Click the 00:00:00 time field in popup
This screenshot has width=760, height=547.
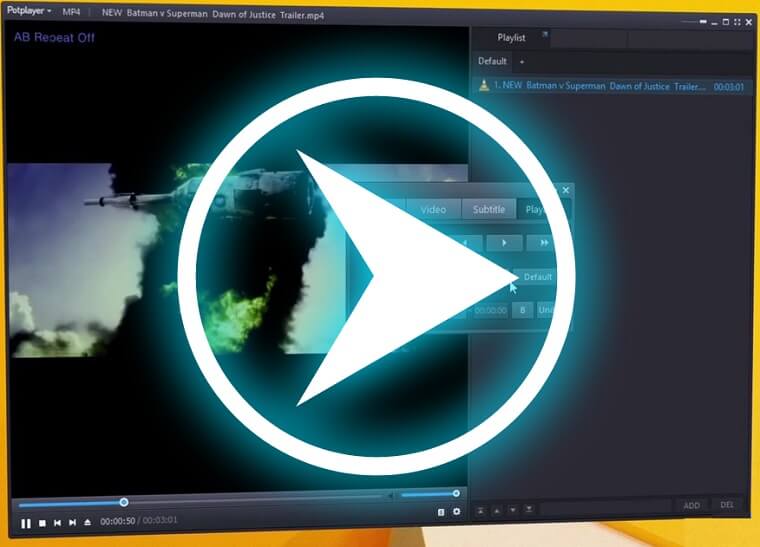click(x=491, y=310)
